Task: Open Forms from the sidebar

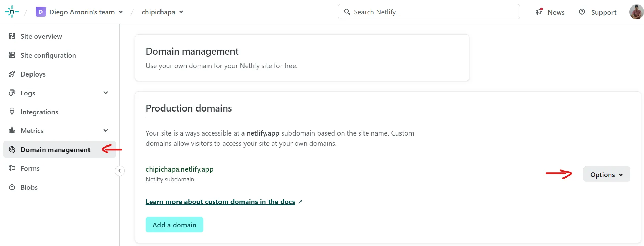Action: click(x=30, y=168)
